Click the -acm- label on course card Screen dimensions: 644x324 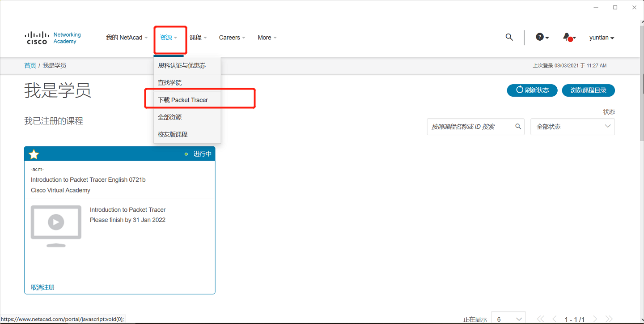point(37,169)
